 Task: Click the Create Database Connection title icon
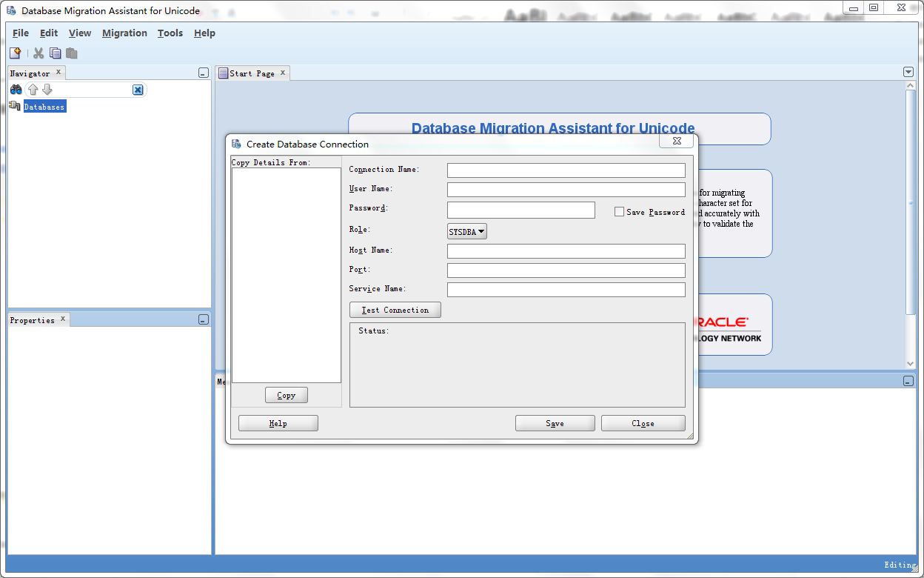(236, 144)
